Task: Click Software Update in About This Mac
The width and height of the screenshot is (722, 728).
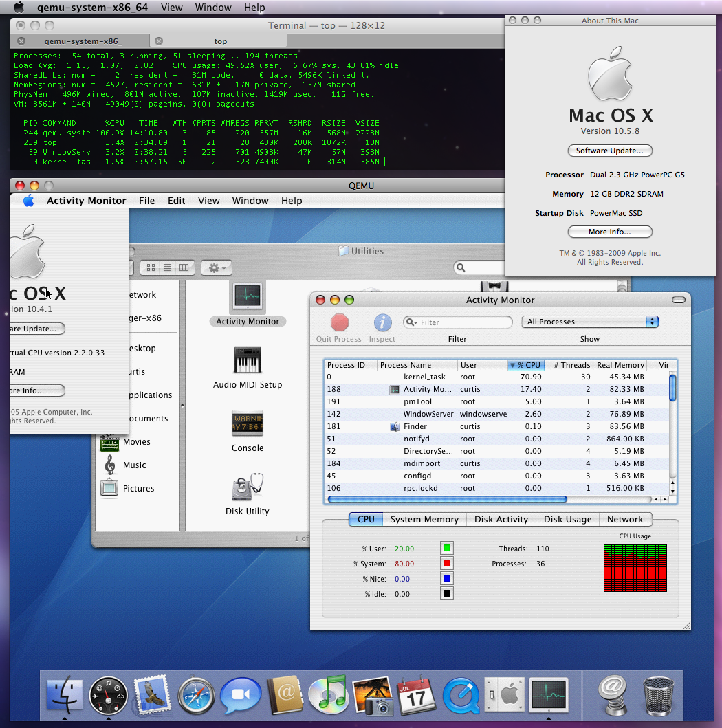Action: [x=610, y=151]
